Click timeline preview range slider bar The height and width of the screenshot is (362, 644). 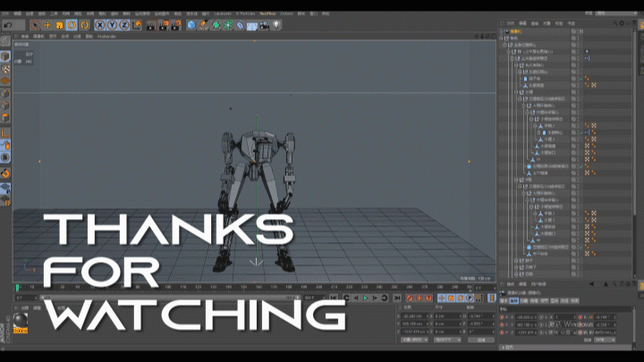click(171, 298)
